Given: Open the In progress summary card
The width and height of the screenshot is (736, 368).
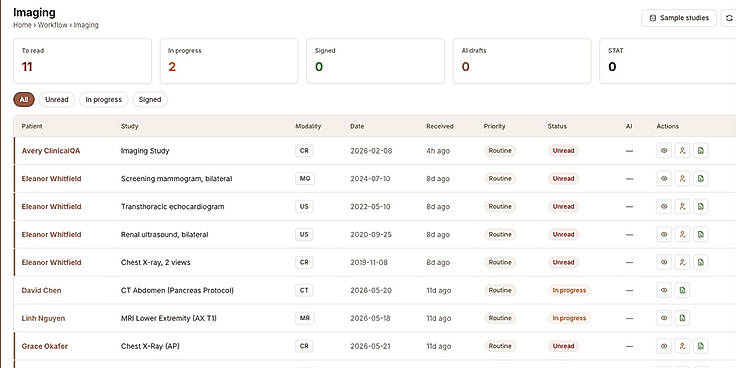Looking at the screenshot, I should click(229, 61).
